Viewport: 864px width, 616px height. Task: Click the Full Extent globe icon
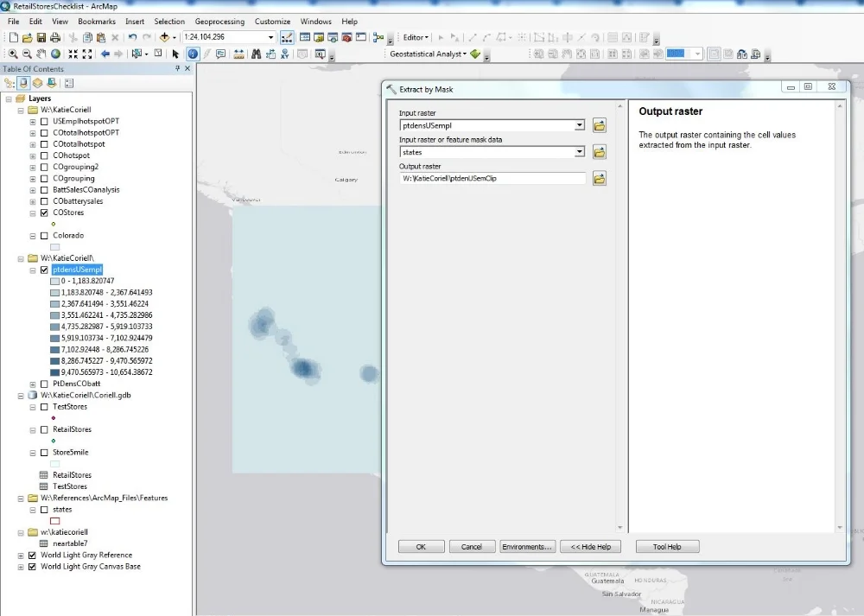pyautogui.click(x=55, y=54)
